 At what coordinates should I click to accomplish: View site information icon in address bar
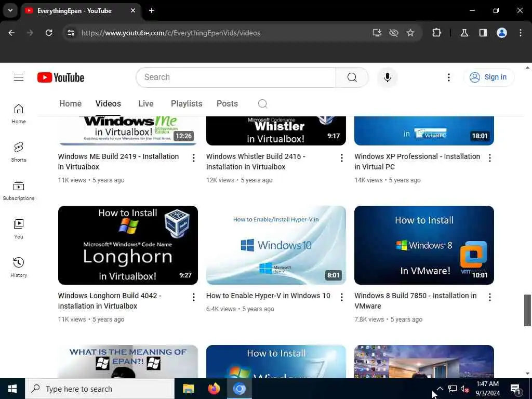[x=71, y=33]
